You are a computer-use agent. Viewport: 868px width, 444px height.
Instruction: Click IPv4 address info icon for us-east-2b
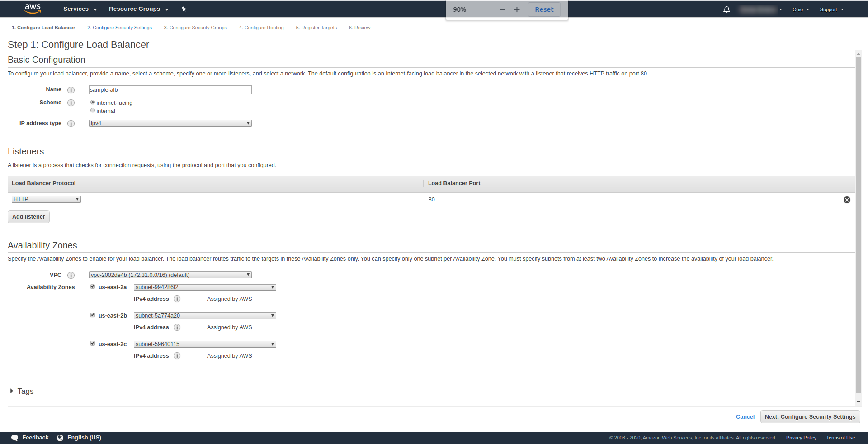tap(177, 327)
